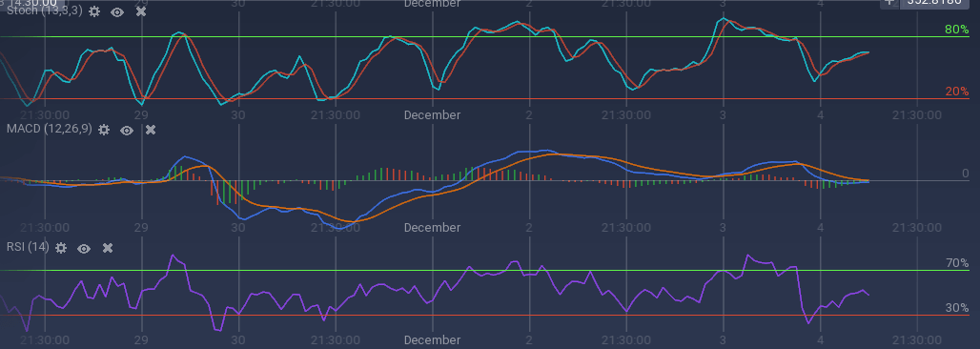Open RSI indicator settings gear

click(61, 248)
